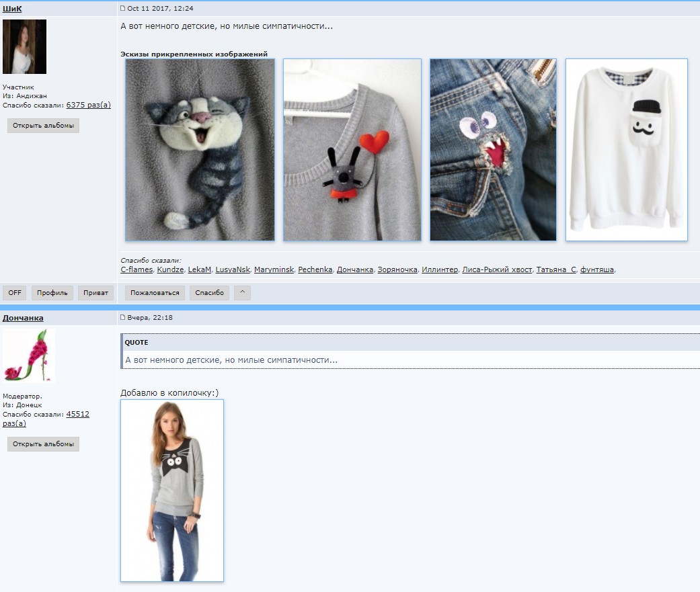Click the Профиль button
Viewport: 700px width, 592px height.
click(52, 293)
